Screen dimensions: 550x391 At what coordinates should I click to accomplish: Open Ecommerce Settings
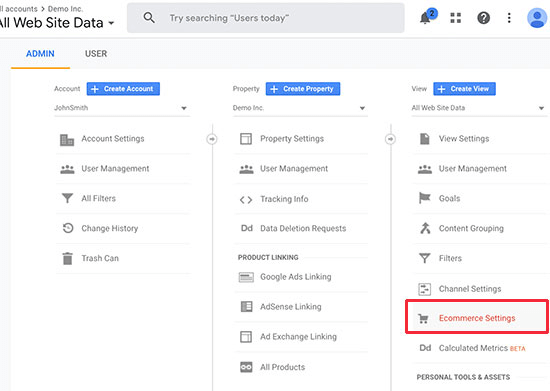pos(477,318)
